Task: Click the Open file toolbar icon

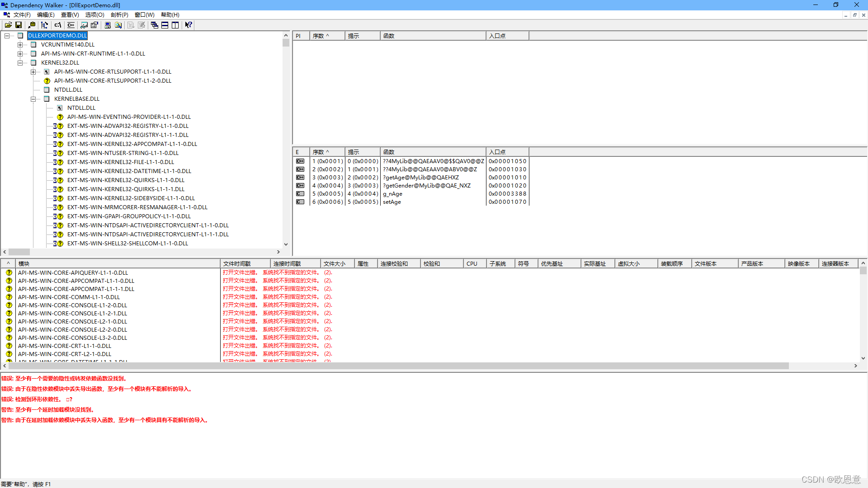Action: point(8,25)
